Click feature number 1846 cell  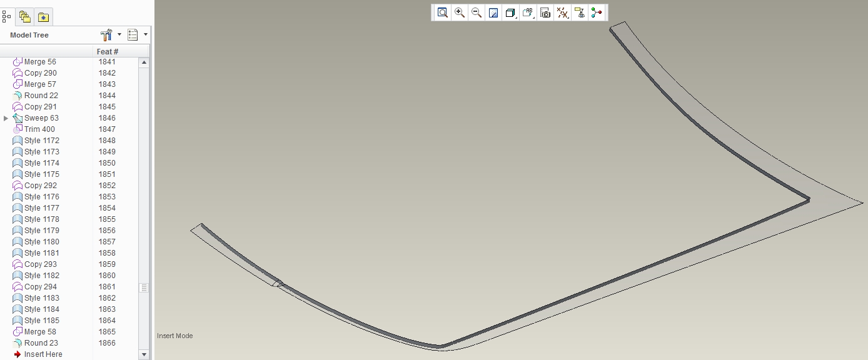tap(107, 118)
